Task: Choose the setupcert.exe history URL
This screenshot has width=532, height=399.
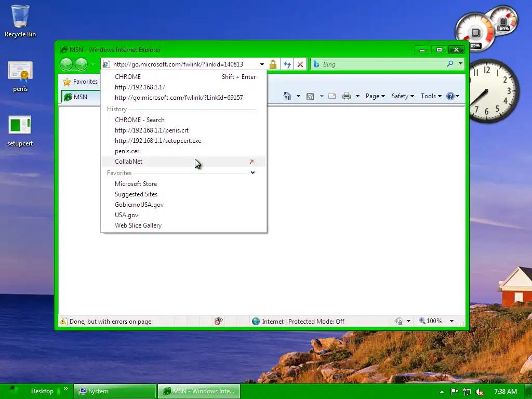Action: tap(183, 141)
